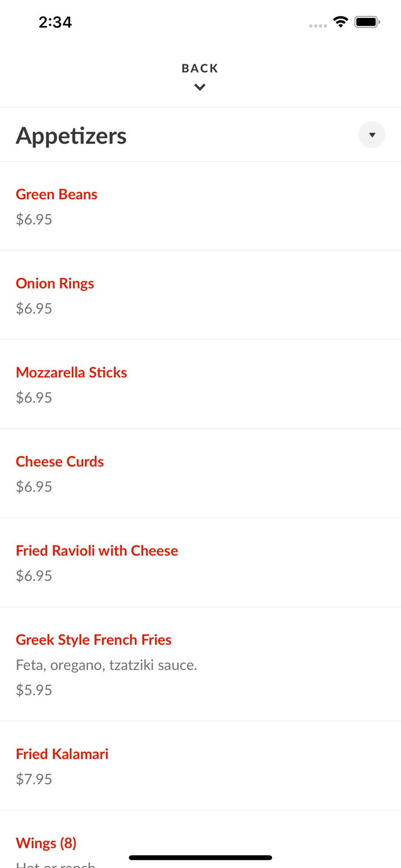This screenshot has width=401, height=868.
Task: Tap the Appetizers section title
Action: tap(71, 135)
